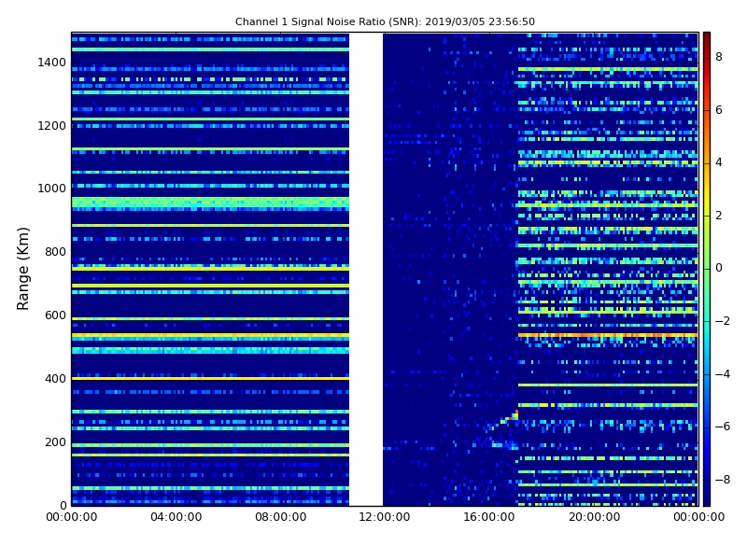Click the colorbar label 2

pyautogui.click(x=719, y=216)
